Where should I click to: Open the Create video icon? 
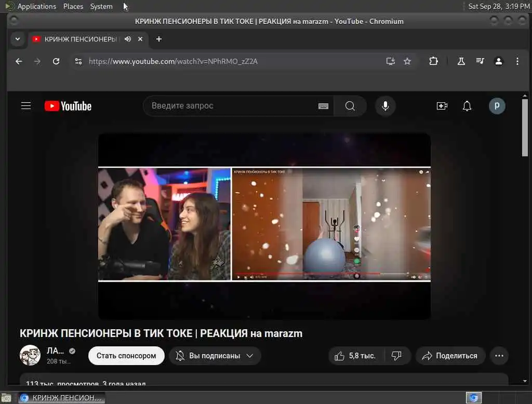coord(442,106)
